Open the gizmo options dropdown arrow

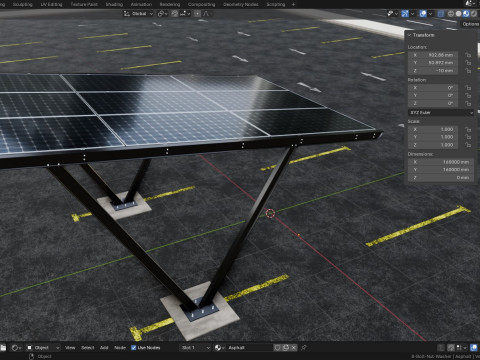point(412,14)
